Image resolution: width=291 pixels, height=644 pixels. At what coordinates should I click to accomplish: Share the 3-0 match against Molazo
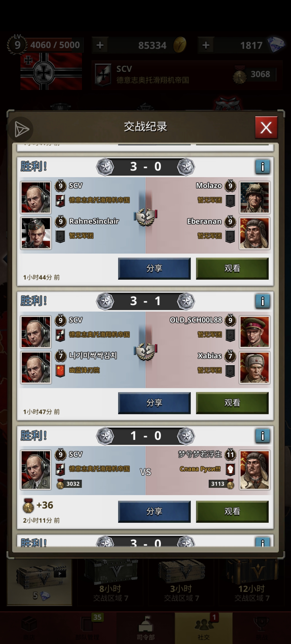pyautogui.click(x=154, y=268)
